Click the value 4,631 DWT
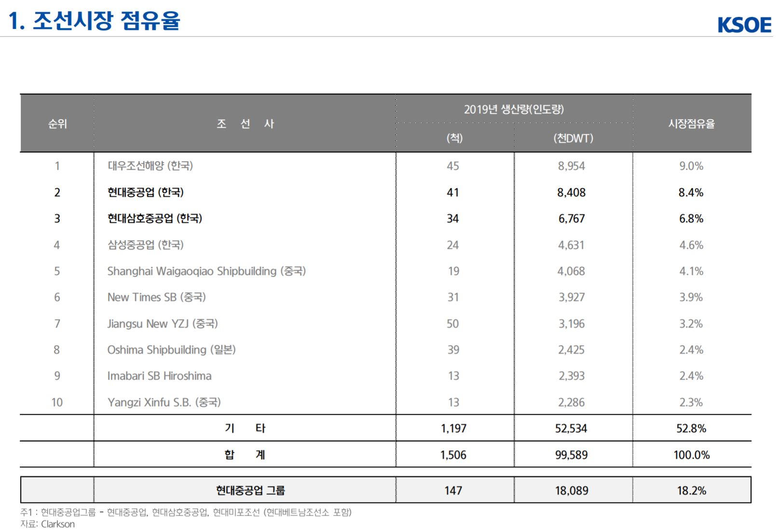781x532 pixels. click(572, 245)
